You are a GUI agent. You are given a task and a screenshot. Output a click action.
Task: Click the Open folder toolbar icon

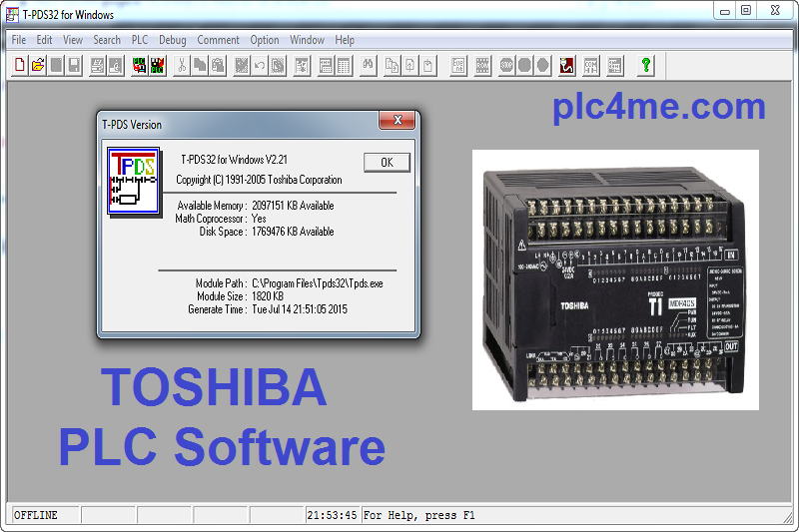pyautogui.click(x=38, y=66)
